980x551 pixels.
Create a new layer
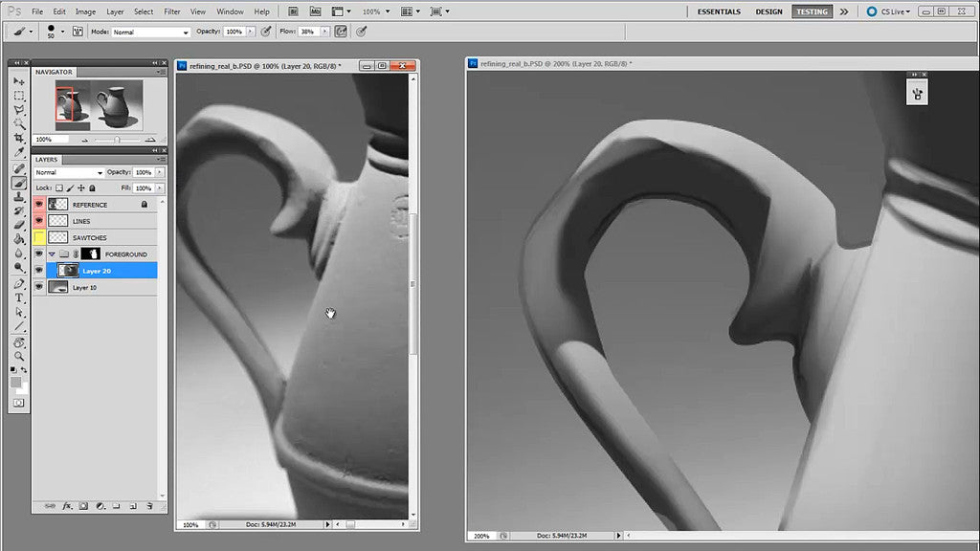[133, 506]
